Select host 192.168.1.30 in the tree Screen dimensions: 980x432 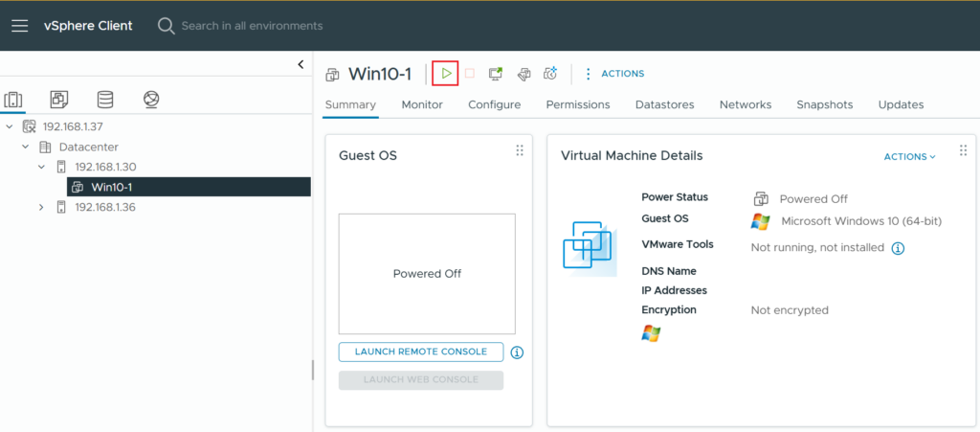[x=105, y=167]
